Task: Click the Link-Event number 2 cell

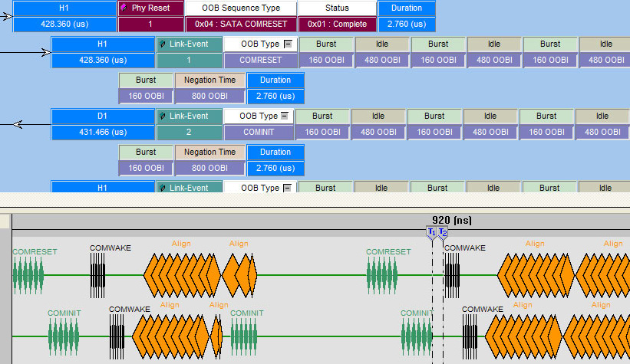Action: click(x=189, y=132)
